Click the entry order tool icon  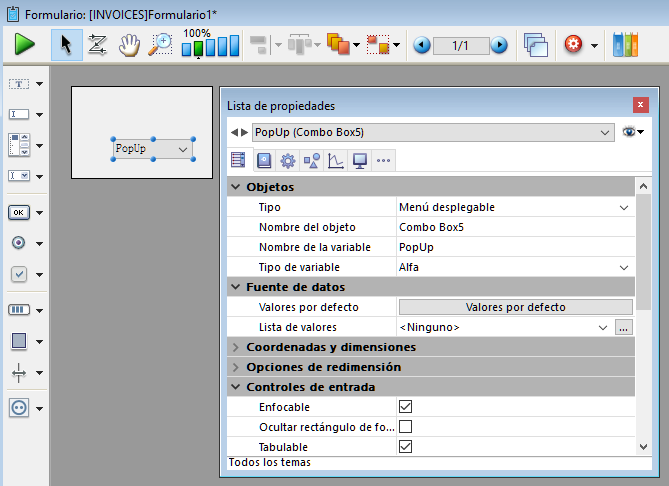tap(97, 45)
